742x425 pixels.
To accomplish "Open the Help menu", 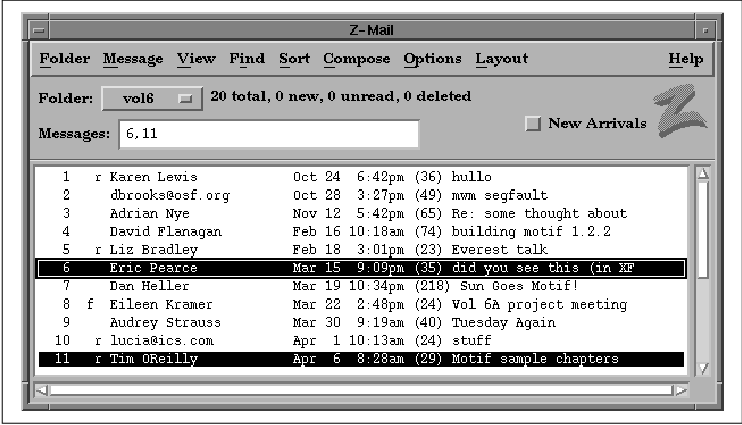I will pyautogui.click(x=685, y=59).
